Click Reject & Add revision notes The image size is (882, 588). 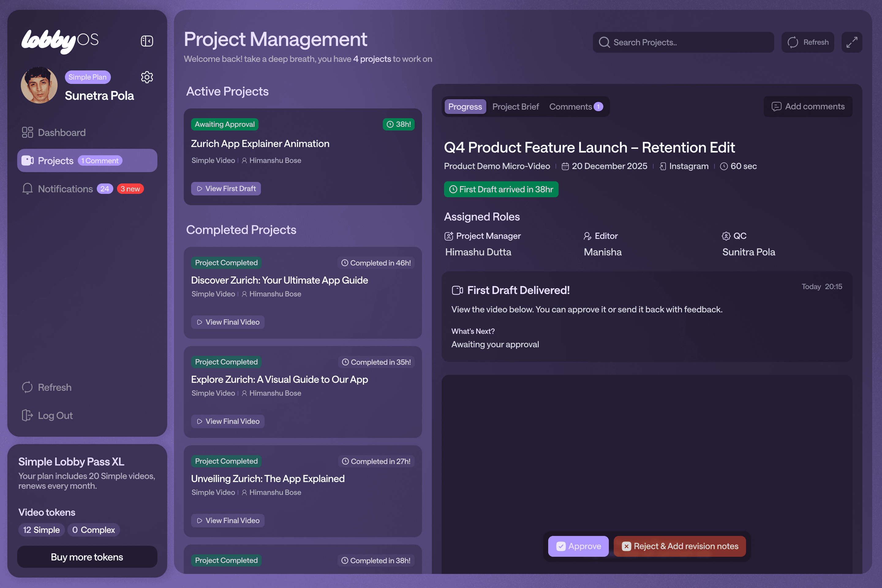click(x=679, y=546)
